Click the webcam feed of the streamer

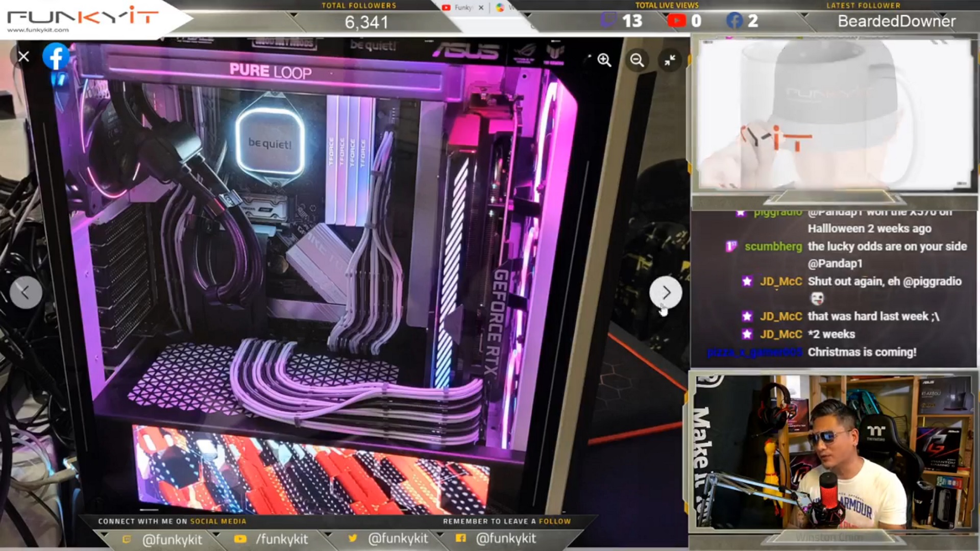pos(834,452)
